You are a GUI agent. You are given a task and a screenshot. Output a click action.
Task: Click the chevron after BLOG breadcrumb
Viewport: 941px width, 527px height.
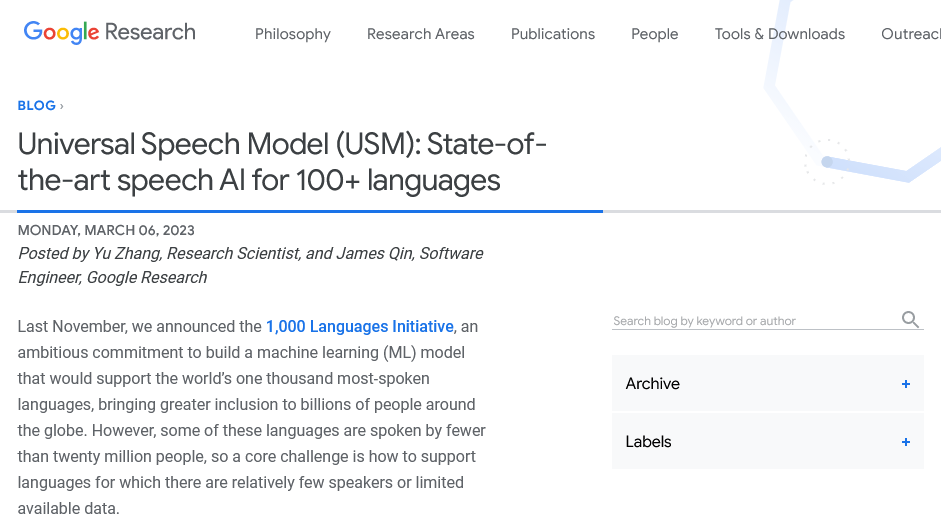point(62,106)
